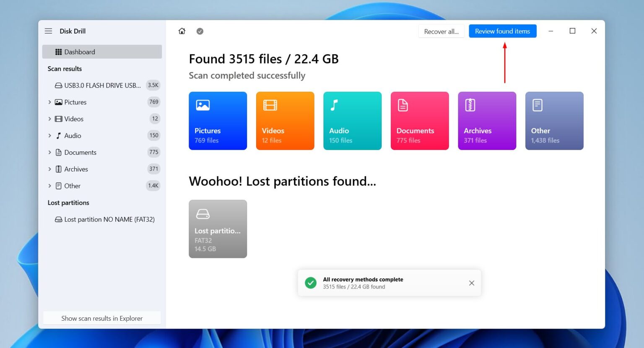Open the Videos category card
The height and width of the screenshot is (348, 644).
(285, 121)
